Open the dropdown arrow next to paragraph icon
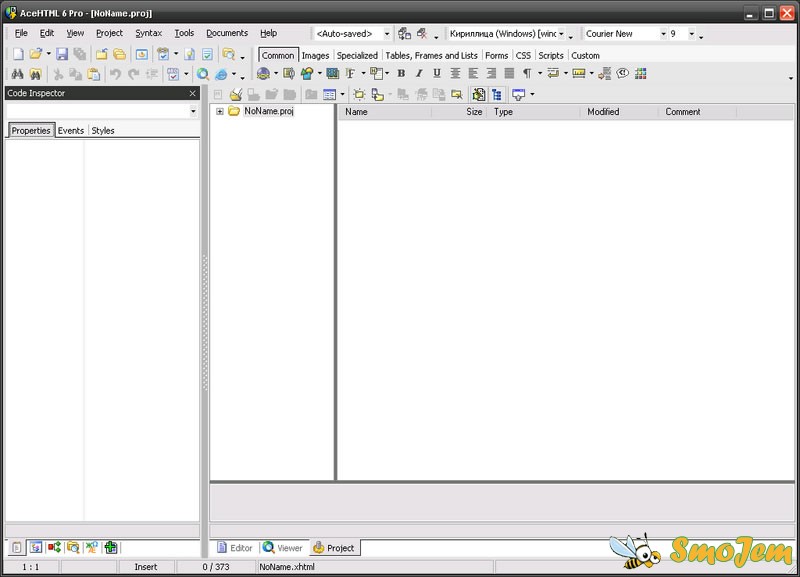This screenshot has width=800, height=577. click(540, 73)
